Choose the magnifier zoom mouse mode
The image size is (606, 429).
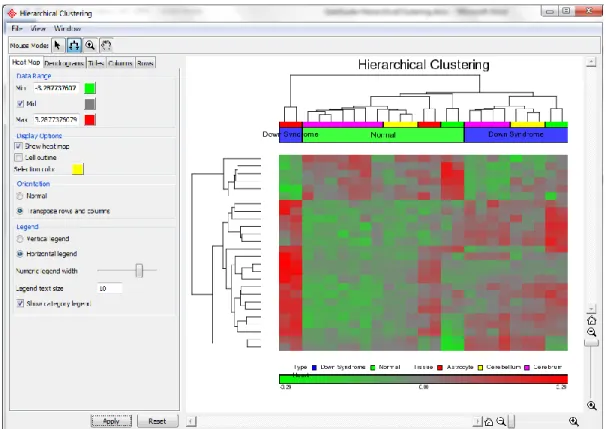click(90, 46)
